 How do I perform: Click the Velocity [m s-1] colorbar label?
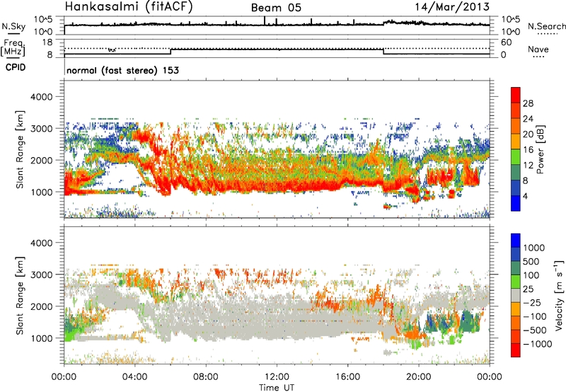click(x=559, y=295)
